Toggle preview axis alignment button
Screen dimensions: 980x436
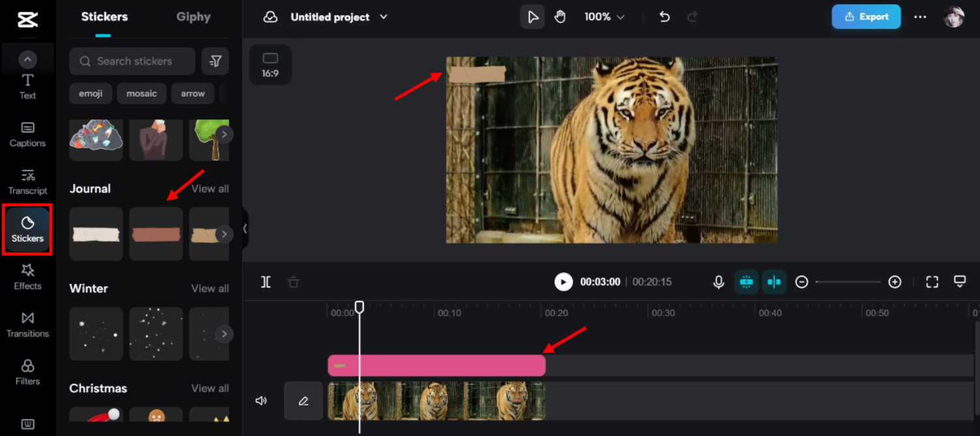pos(774,282)
